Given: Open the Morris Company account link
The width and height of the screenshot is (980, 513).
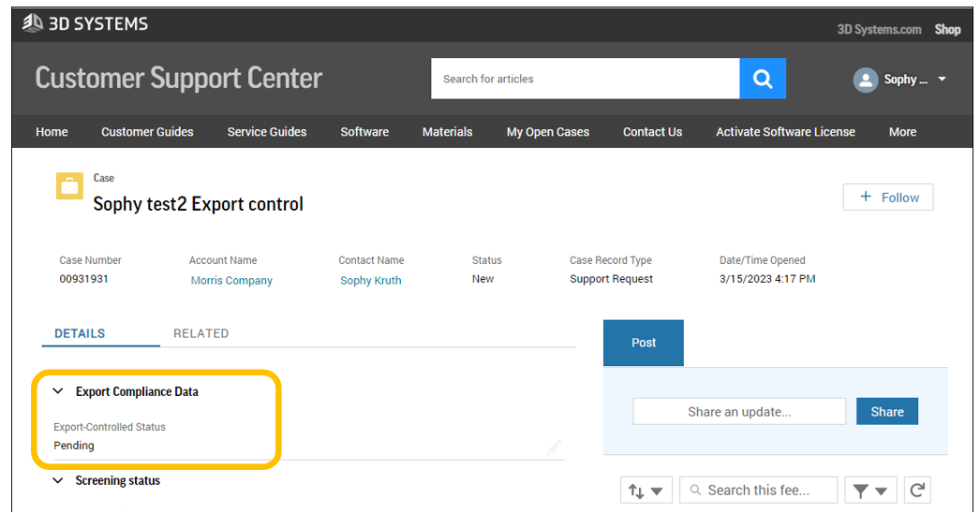Looking at the screenshot, I should 231,280.
